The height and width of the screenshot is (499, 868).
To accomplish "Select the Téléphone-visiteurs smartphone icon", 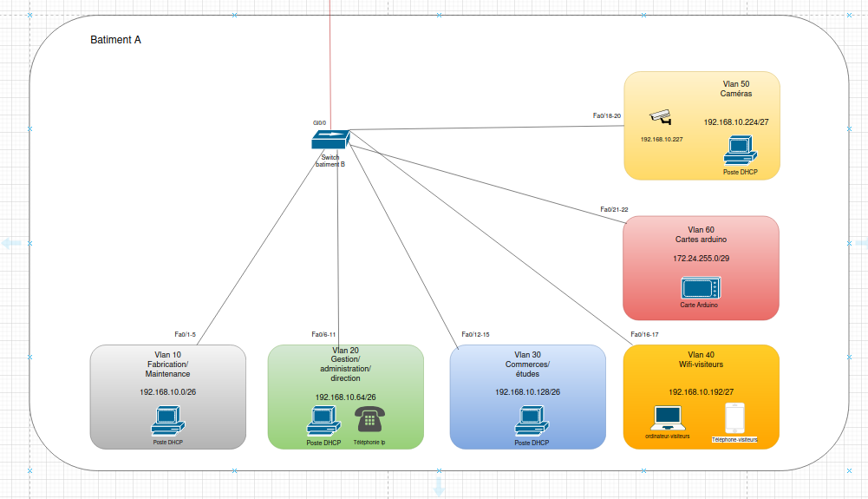I will (734, 418).
